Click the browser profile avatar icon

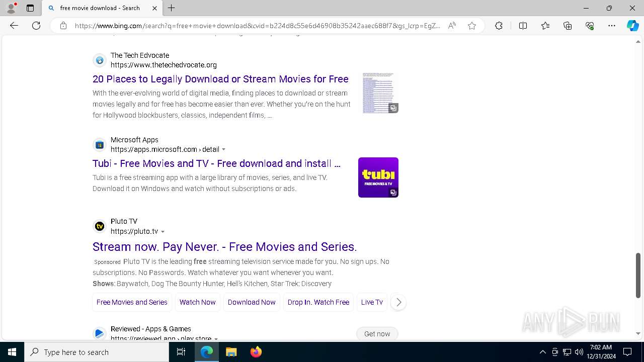11,8
